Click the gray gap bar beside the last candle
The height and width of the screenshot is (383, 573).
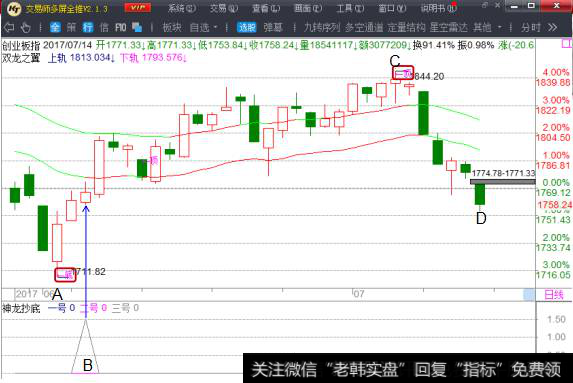pos(502,182)
